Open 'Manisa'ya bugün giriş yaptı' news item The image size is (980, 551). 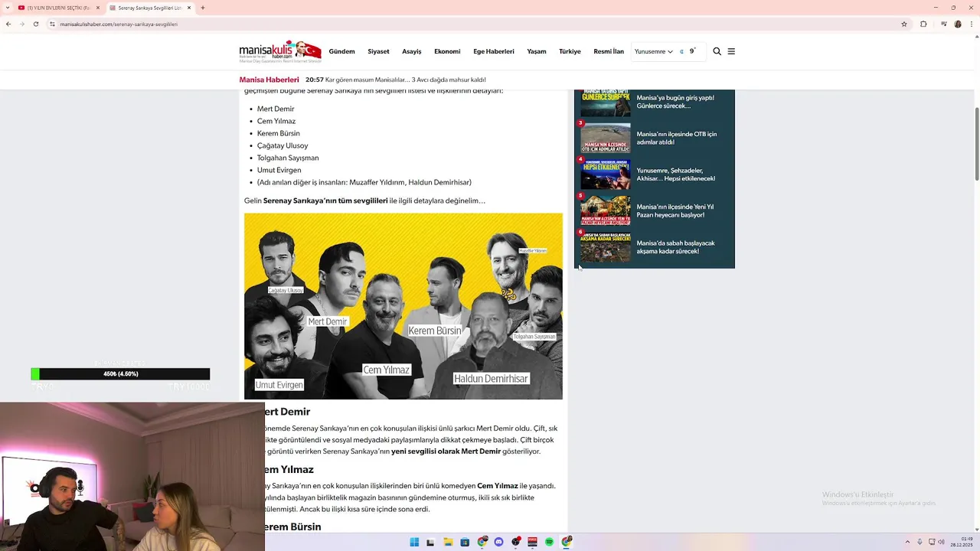click(x=675, y=102)
